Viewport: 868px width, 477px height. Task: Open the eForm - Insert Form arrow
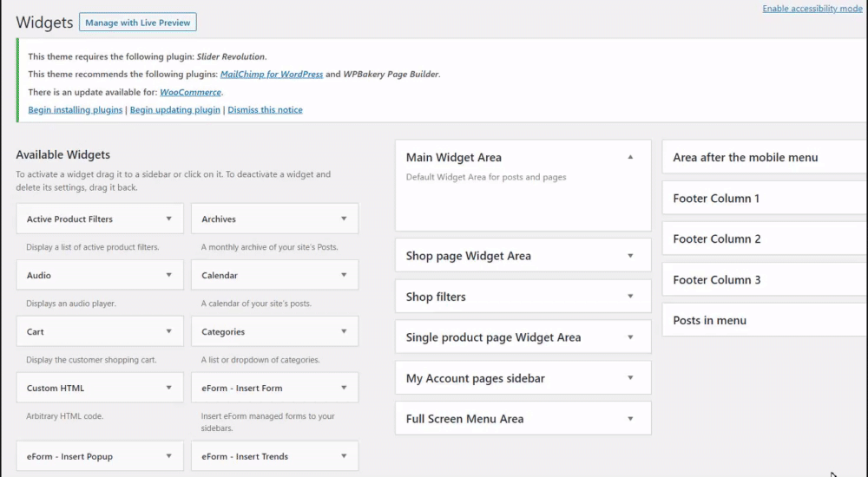[344, 389]
